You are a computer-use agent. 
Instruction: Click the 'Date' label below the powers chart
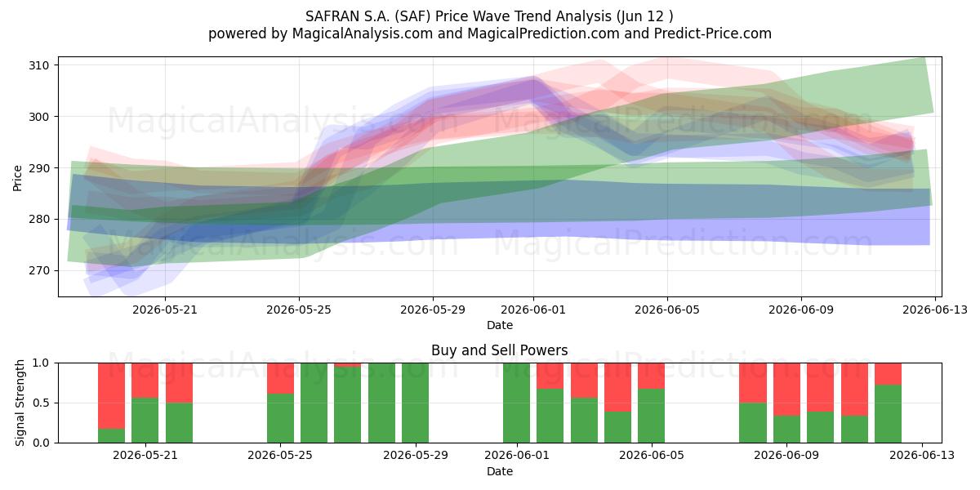[500, 471]
